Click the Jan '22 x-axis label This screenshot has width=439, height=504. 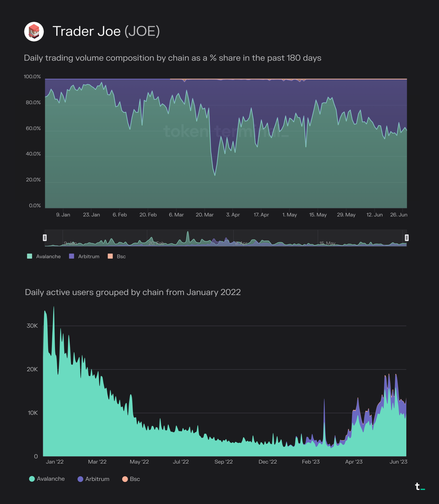pos(54,462)
